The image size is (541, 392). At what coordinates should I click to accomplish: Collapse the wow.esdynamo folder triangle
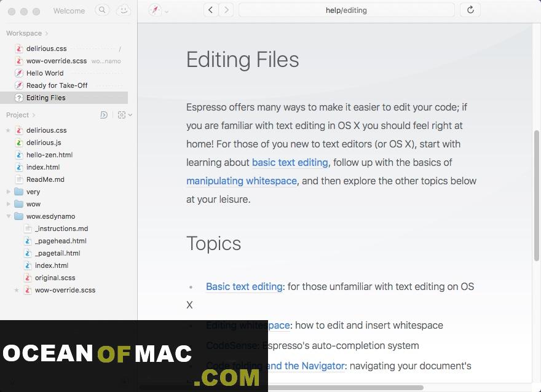tap(8, 216)
